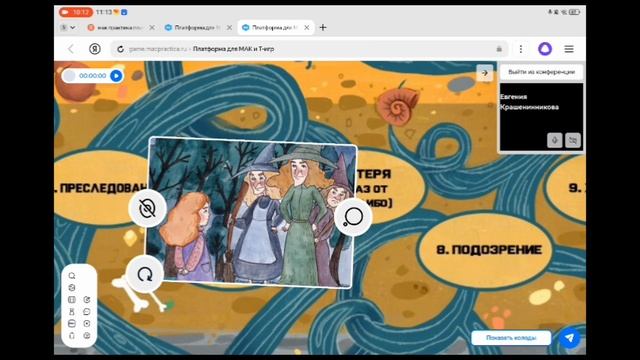Toggle the grey circle switch beside the timer
This screenshot has height=360, width=640.
[70, 76]
